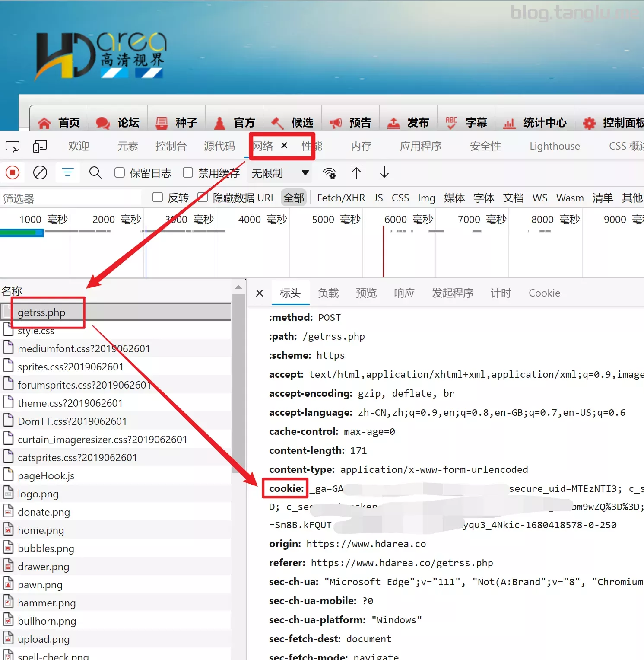The height and width of the screenshot is (660, 644).
Task: Check the 反转 filter checkbox
Action: 158,198
